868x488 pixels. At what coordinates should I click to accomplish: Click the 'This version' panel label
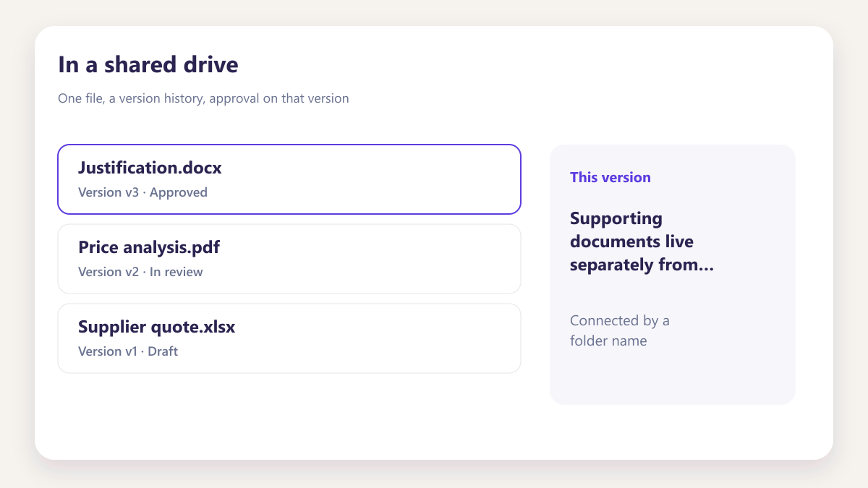[610, 177]
